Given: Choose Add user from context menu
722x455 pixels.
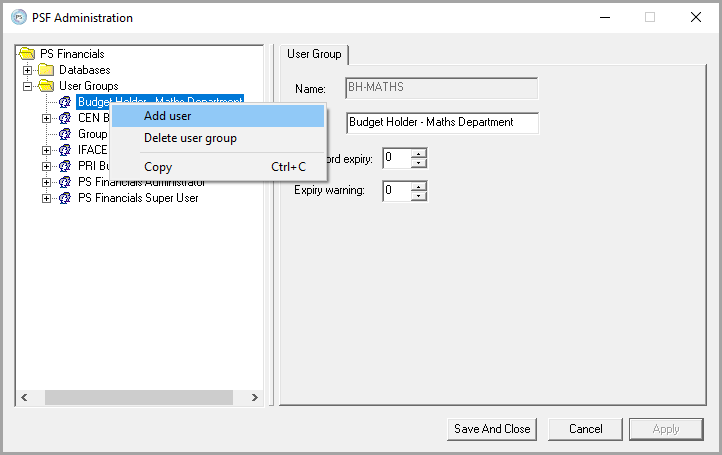Looking at the screenshot, I should [168, 116].
